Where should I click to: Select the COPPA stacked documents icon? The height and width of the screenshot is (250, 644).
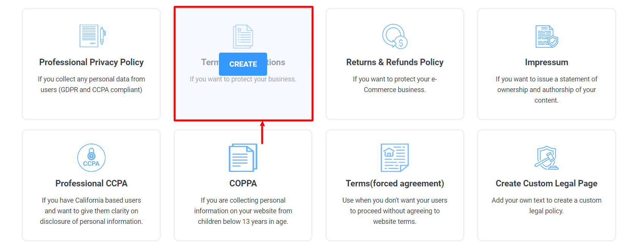coord(242,158)
